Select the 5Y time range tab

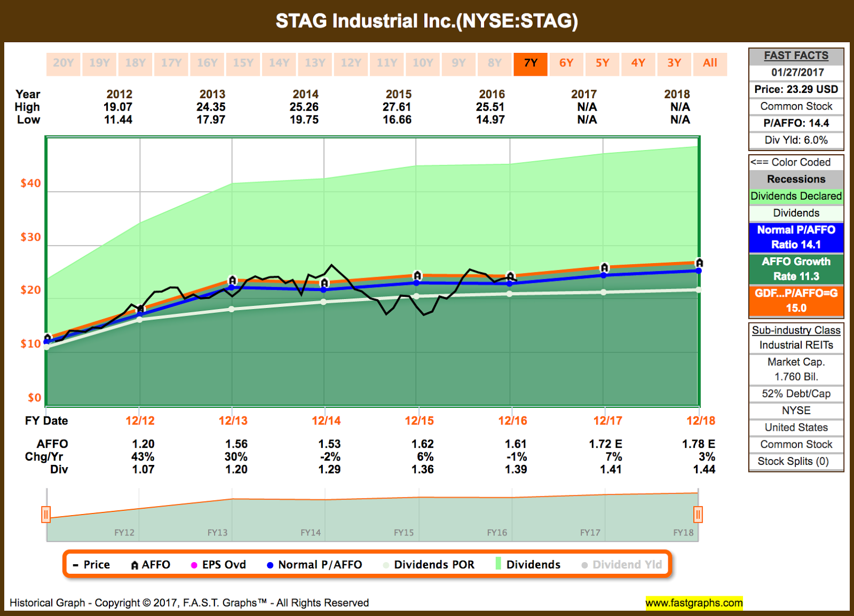[602, 64]
